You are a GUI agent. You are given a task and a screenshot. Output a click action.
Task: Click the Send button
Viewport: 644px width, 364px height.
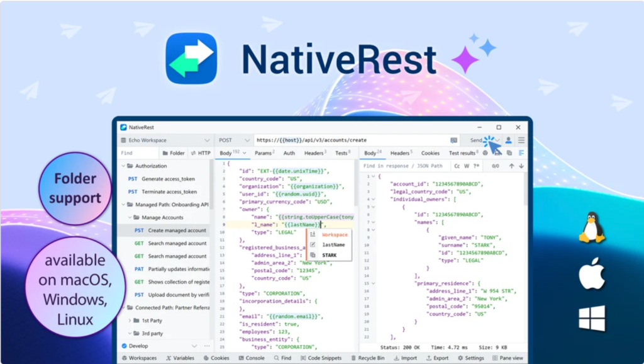[x=475, y=140]
